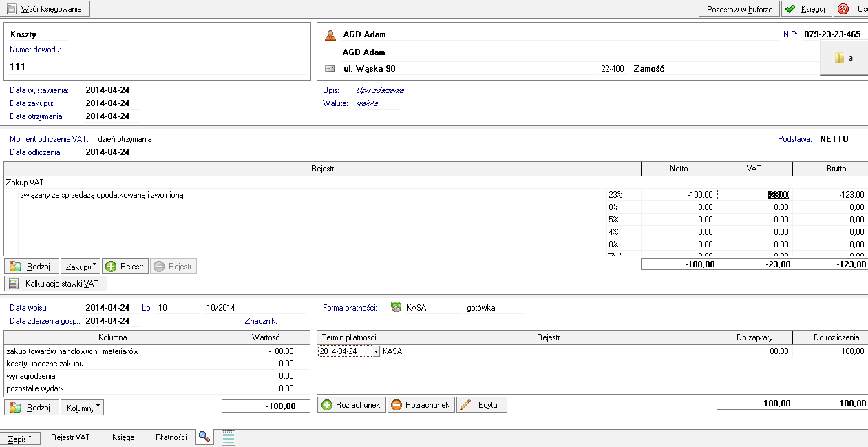Screen dimensions: 868x447
Task: Expand the Zakupy dropdown button
Action: (81, 267)
